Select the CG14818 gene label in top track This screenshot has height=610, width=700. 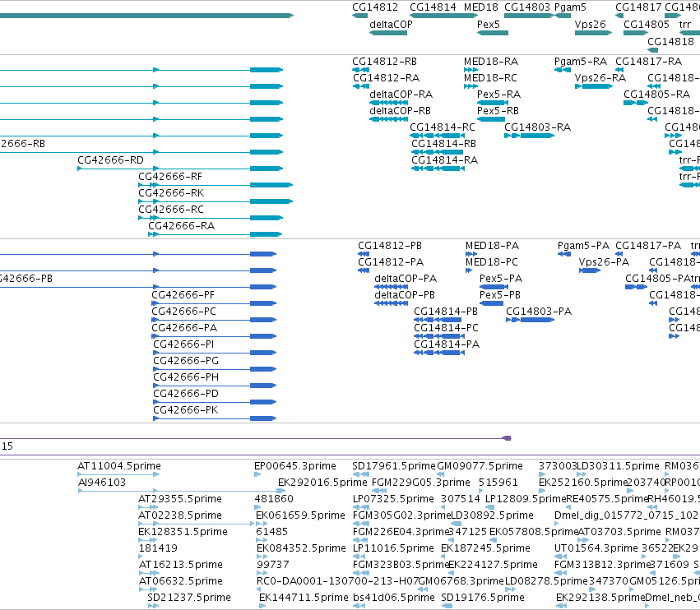pyautogui.click(x=670, y=41)
